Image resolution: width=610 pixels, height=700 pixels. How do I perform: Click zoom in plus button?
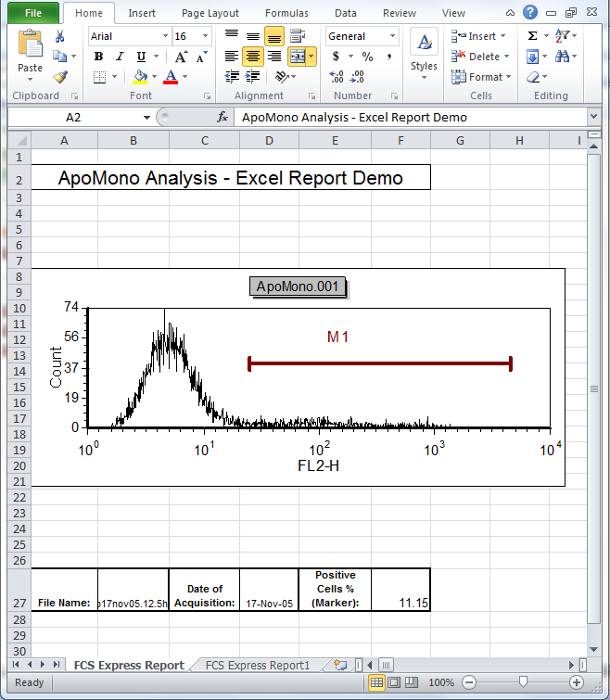576,682
